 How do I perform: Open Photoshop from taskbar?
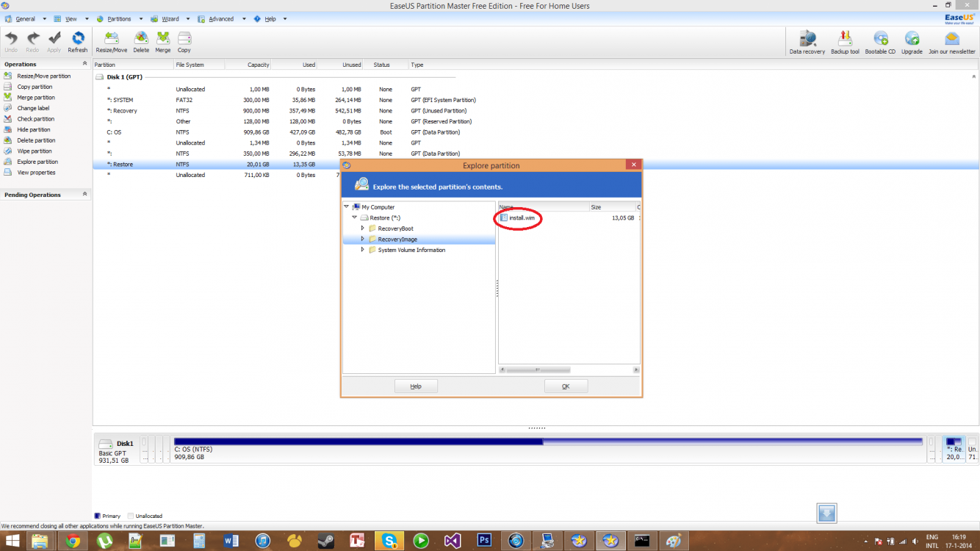484,541
